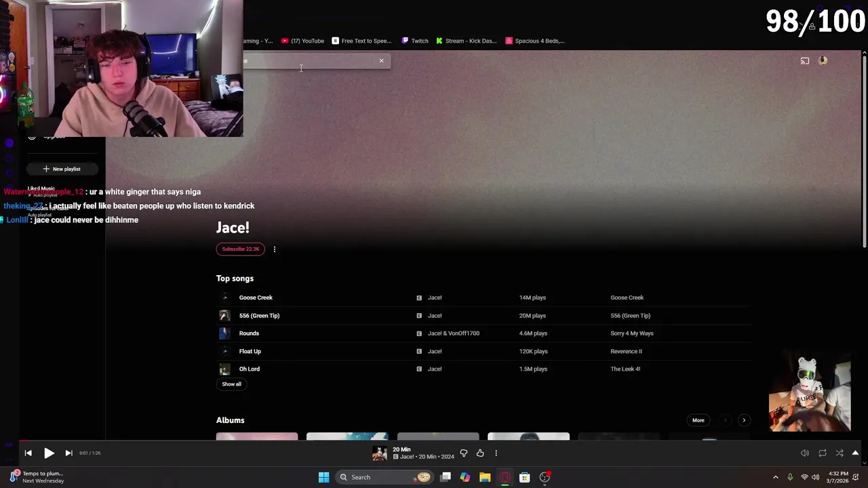Play the Oh Lord song thumbnail
The image size is (868, 488).
[x=224, y=369]
